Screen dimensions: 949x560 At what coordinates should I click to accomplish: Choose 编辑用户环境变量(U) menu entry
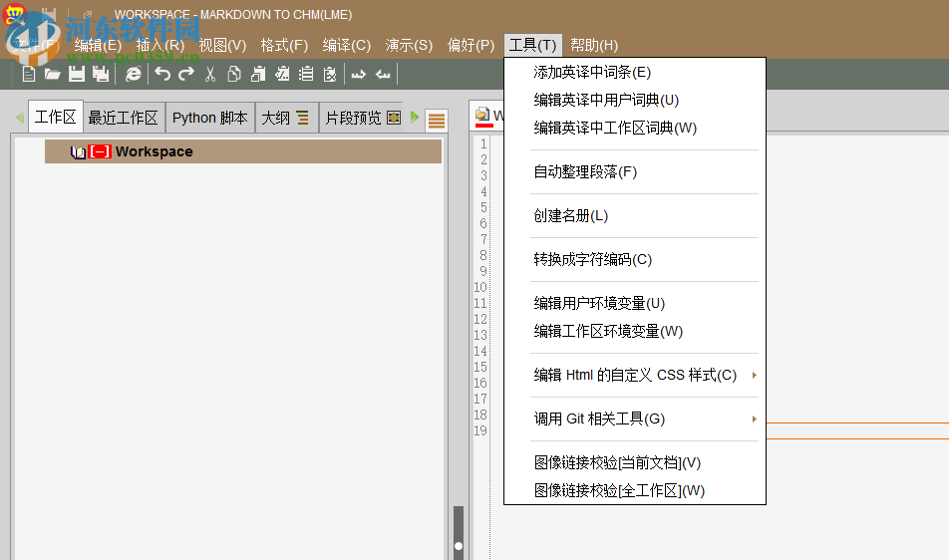(635, 304)
